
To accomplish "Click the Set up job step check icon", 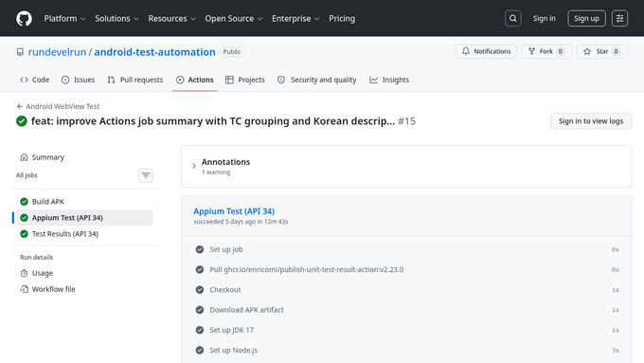I will (x=200, y=249).
